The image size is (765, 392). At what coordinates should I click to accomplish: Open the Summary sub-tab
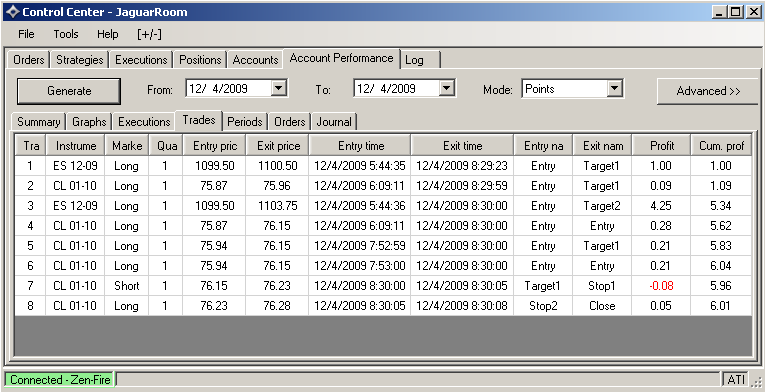39,122
